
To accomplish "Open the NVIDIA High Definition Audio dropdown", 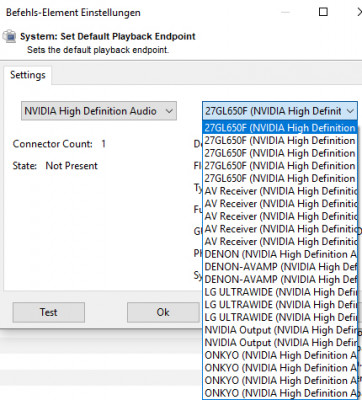I will [x=99, y=111].
